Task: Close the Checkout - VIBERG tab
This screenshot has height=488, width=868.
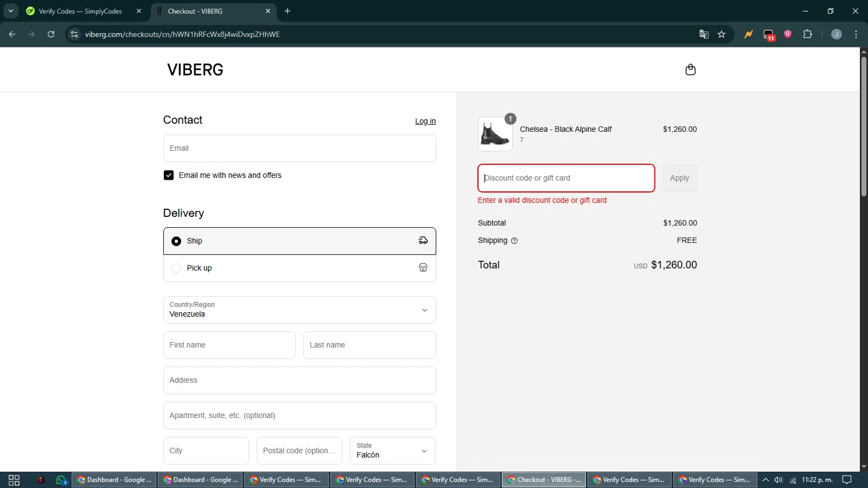Action: [268, 11]
